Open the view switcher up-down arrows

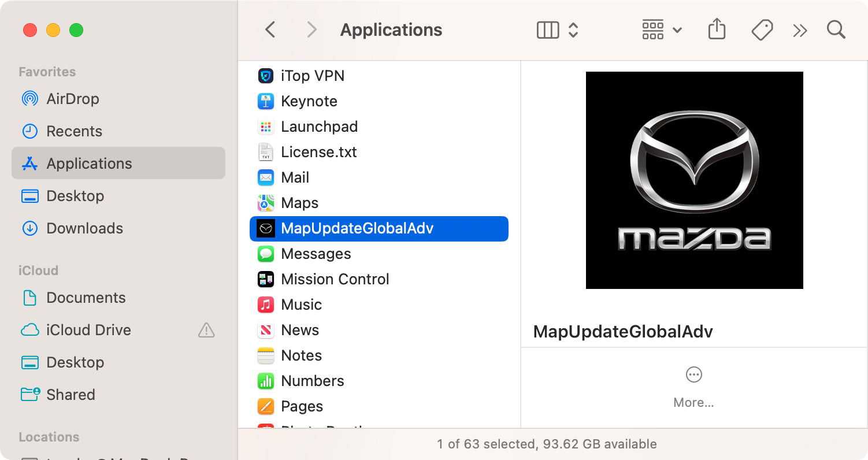coord(573,30)
